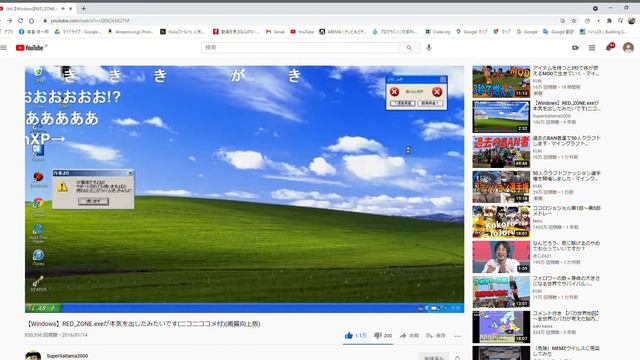Open the notifications bell in YouTube header

[609, 47]
